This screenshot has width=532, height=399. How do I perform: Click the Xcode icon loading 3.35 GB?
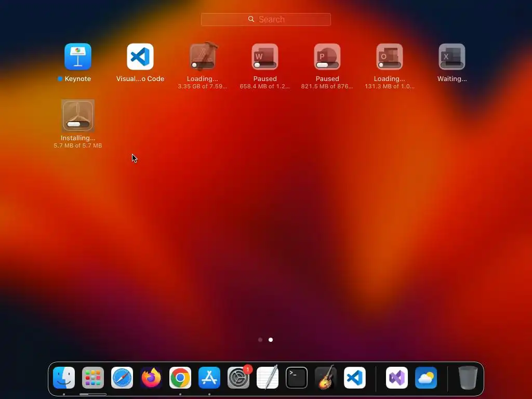pyautogui.click(x=203, y=56)
